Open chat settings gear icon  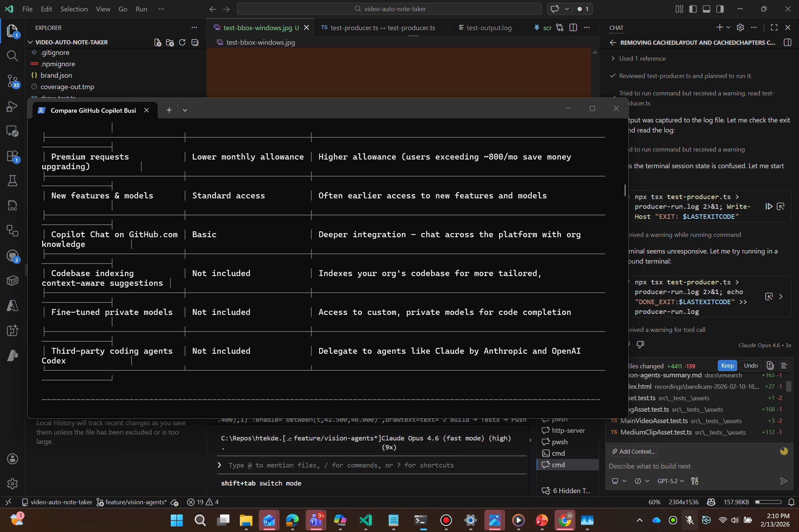(x=740, y=27)
